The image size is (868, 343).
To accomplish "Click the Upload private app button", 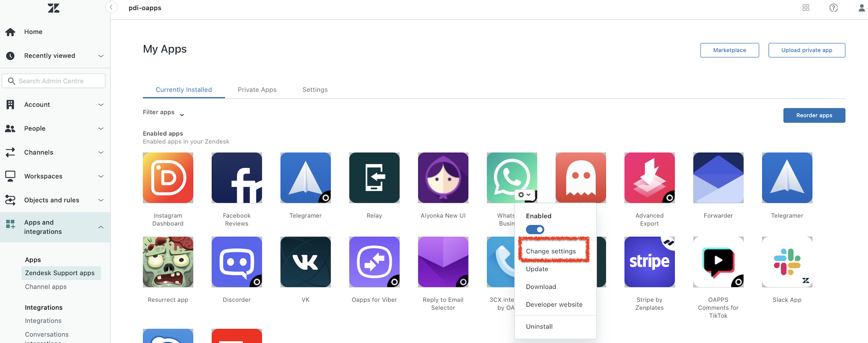I will [x=807, y=50].
